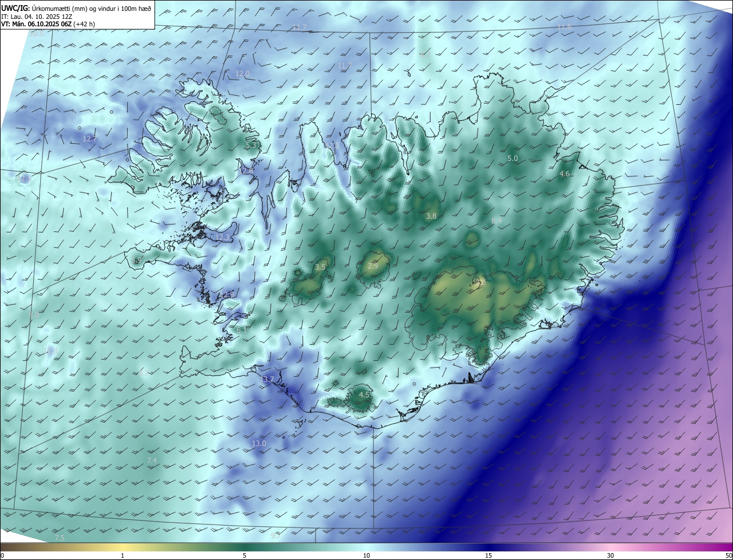Viewport: 733px width, 560px height.
Task: Click the 10.5 value below the title box
Action: (36, 34)
